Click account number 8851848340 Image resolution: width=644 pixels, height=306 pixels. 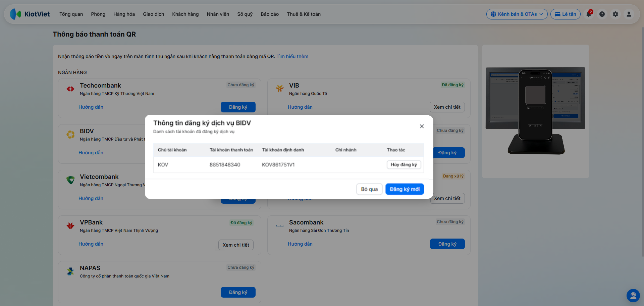click(225, 165)
